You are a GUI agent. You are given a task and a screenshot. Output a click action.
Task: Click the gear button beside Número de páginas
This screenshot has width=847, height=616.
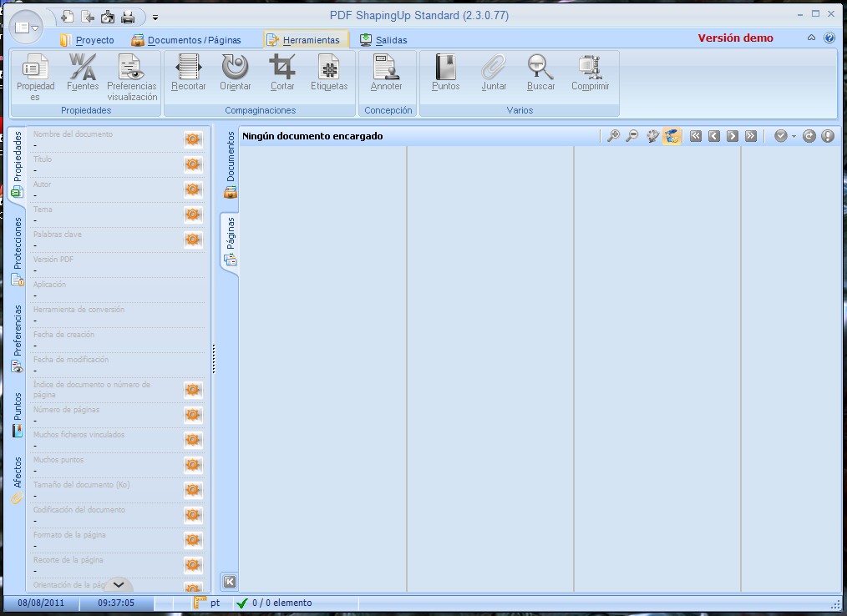pyautogui.click(x=193, y=415)
